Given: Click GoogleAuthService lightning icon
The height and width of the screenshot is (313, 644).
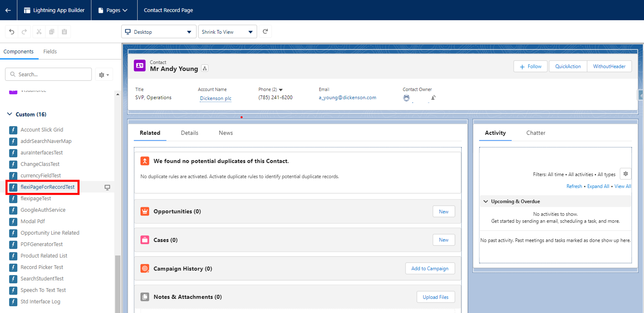Looking at the screenshot, I should click(13, 210).
